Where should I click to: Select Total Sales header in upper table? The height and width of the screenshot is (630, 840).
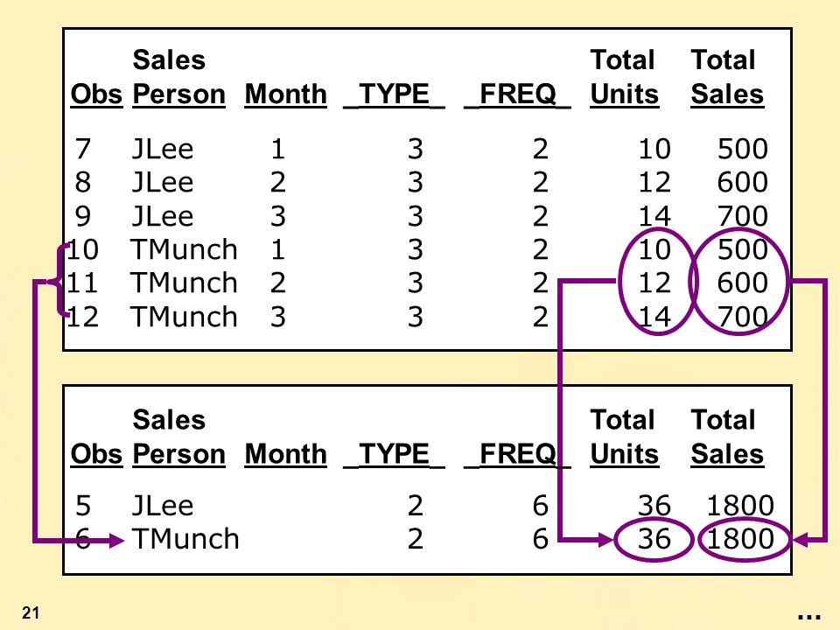(x=727, y=77)
